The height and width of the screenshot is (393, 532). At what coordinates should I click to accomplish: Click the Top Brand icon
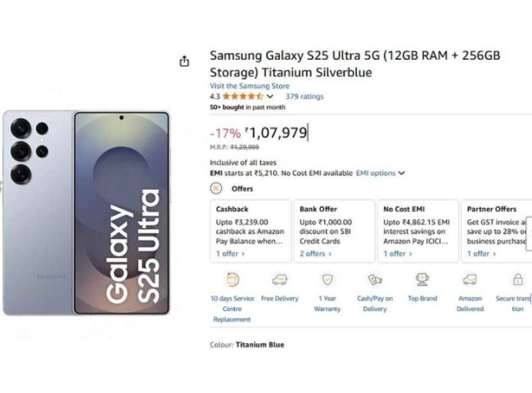(x=422, y=279)
